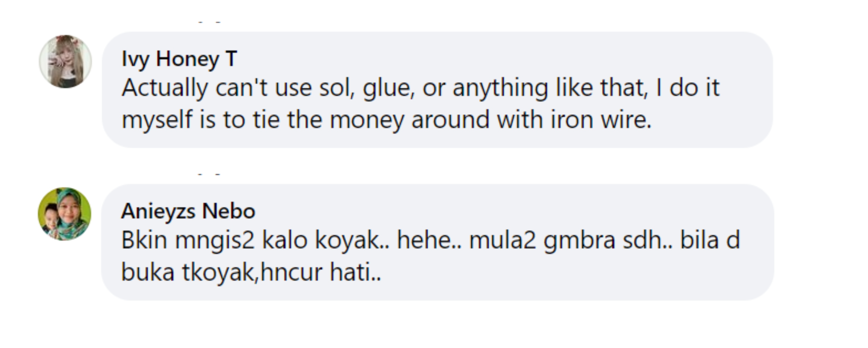Image resolution: width=868 pixels, height=348 pixels.
Task: Click the line starting "Actually can't use sol"
Action: pyautogui.click(x=420, y=88)
